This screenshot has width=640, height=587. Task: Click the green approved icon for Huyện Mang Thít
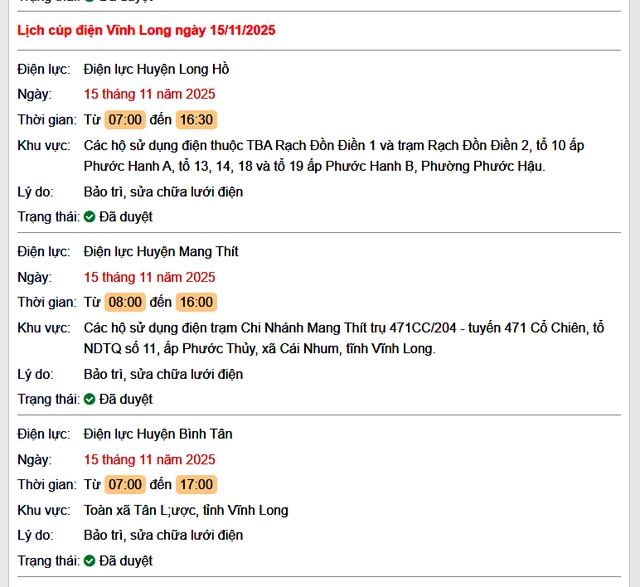pyautogui.click(x=89, y=399)
